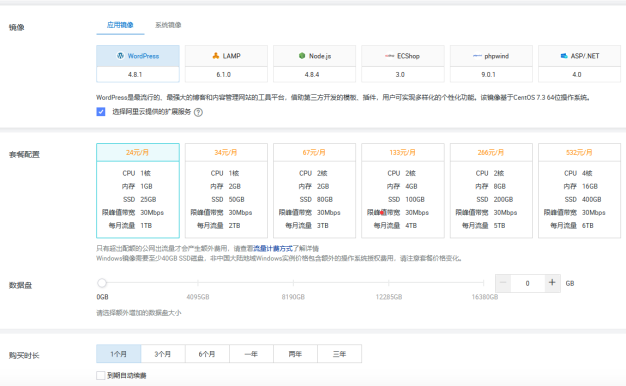This screenshot has width=626, height=386.
Task: Choose the 24元/月 plan
Action: click(138, 191)
